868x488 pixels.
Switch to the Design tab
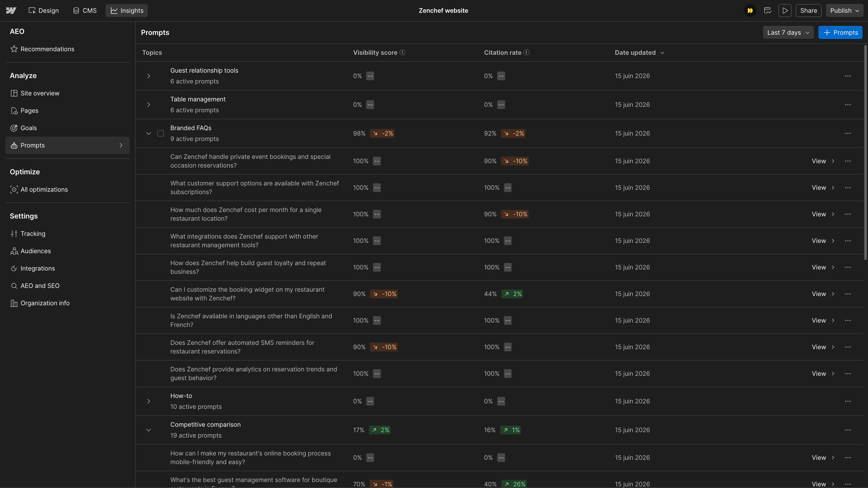(43, 11)
